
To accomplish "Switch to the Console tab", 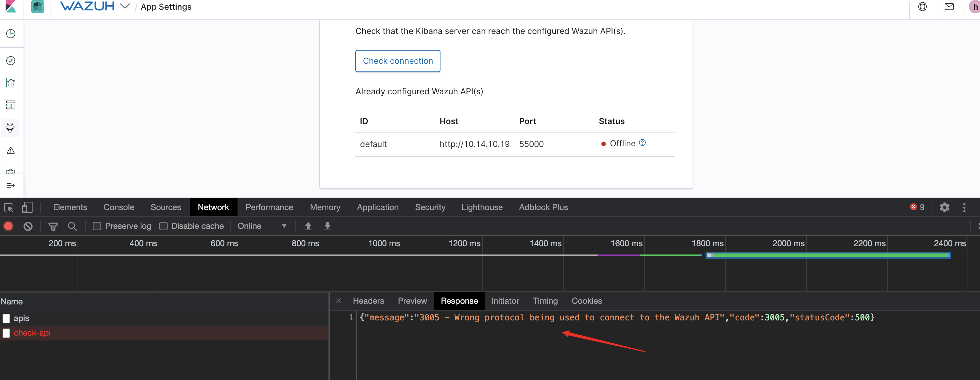I will tap(118, 207).
